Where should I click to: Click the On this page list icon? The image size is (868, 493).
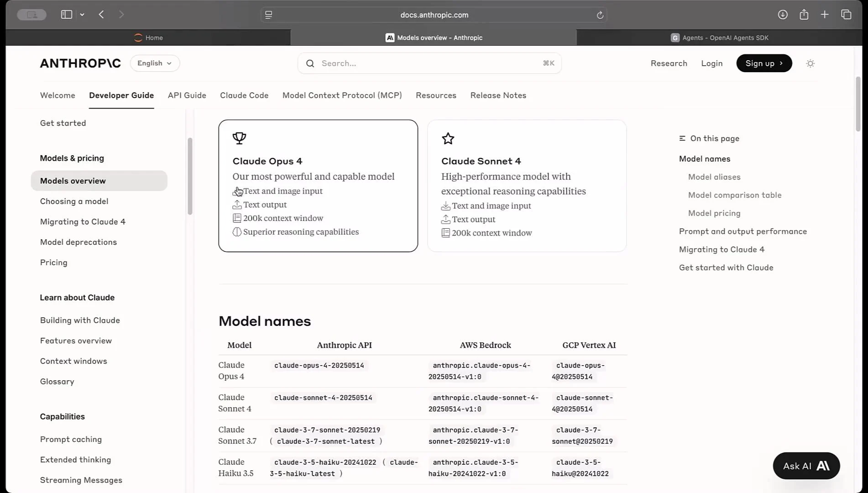[682, 138]
